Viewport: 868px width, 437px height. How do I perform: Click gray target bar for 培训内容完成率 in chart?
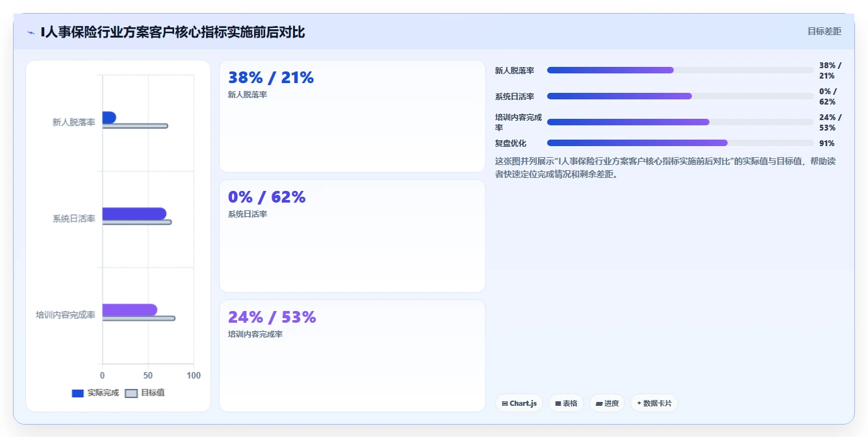tap(139, 318)
